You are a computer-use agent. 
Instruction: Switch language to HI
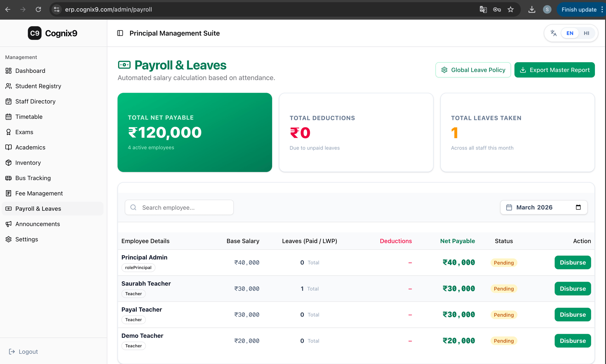click(x=587, y=33)
